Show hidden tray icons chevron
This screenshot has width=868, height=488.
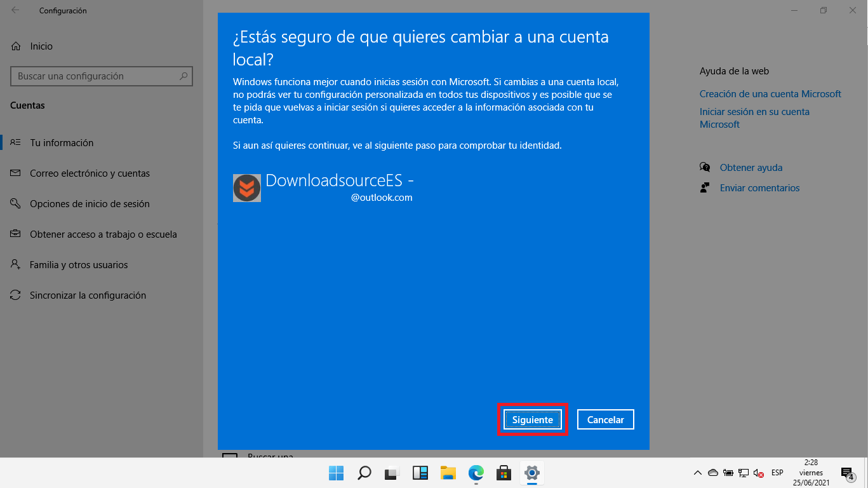(697, 473)
